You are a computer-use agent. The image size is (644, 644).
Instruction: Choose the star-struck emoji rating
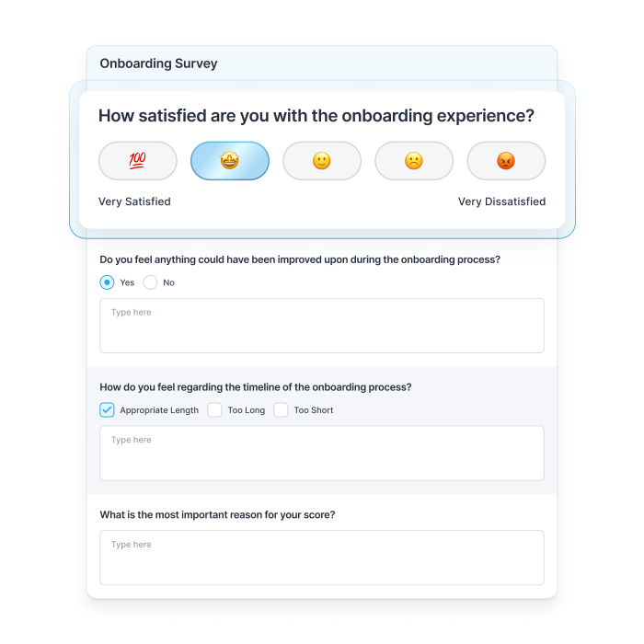pos(230,161)
